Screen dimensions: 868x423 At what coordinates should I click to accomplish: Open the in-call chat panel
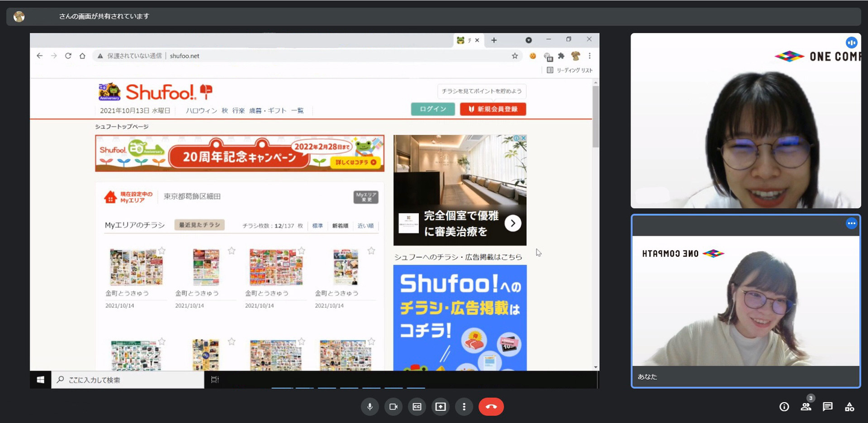[828, 407]
